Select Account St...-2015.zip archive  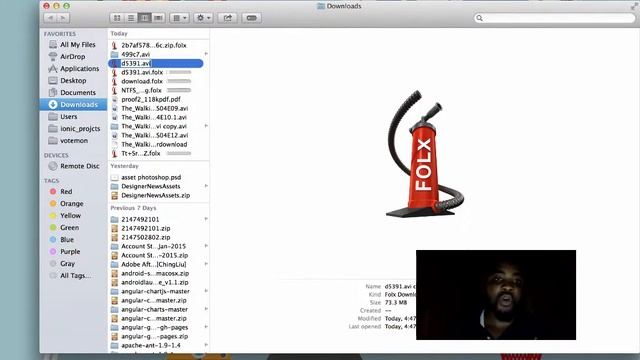click(x=154, y=256)
